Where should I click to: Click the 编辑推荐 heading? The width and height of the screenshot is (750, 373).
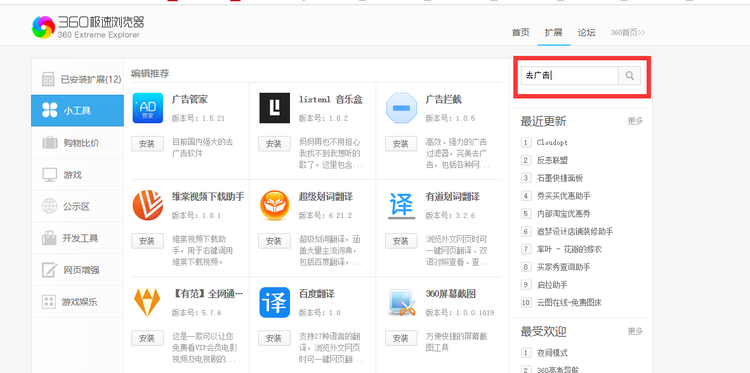click(x=150, y=74)
